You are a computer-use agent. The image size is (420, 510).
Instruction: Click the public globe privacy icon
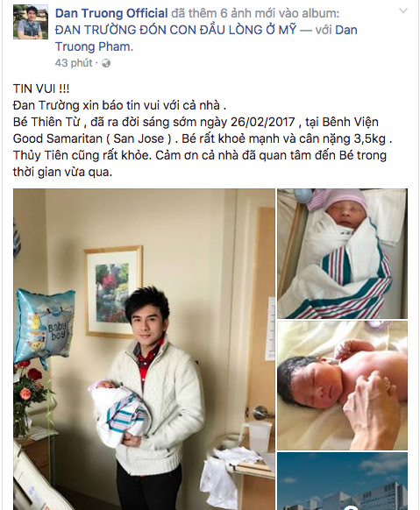106,63
